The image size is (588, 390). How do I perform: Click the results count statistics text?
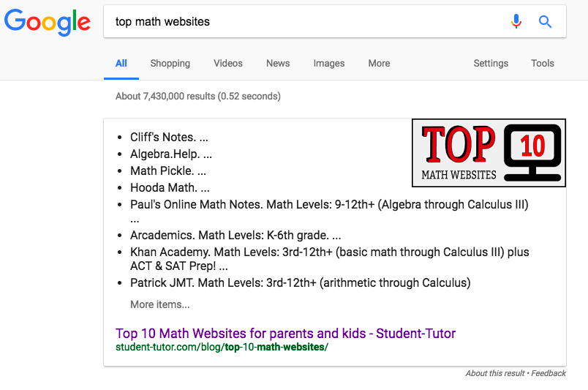pyautogui.click(x=198, y=97)
